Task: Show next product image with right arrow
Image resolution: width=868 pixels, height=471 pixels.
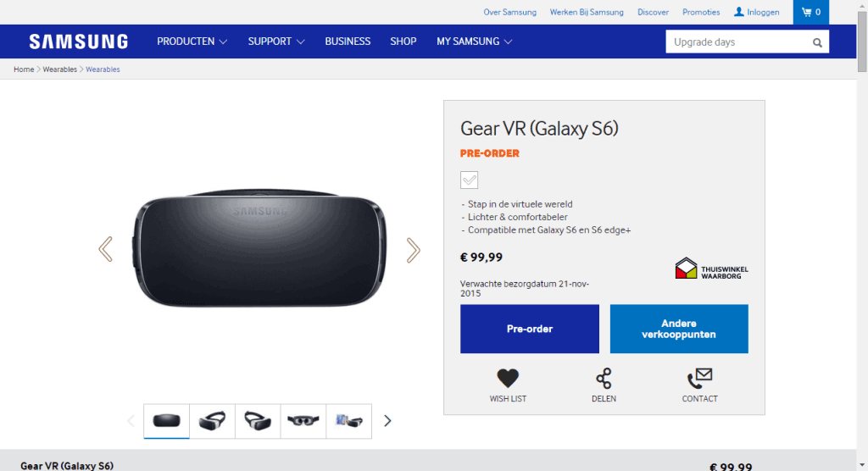Action: pyautogui.click(x=413, y=249)
